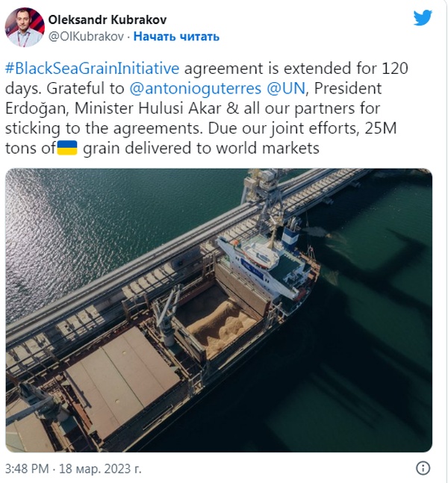This screenshot has height=483, width=448.
Task: Open the @UN mention
Action: [286, 88]
